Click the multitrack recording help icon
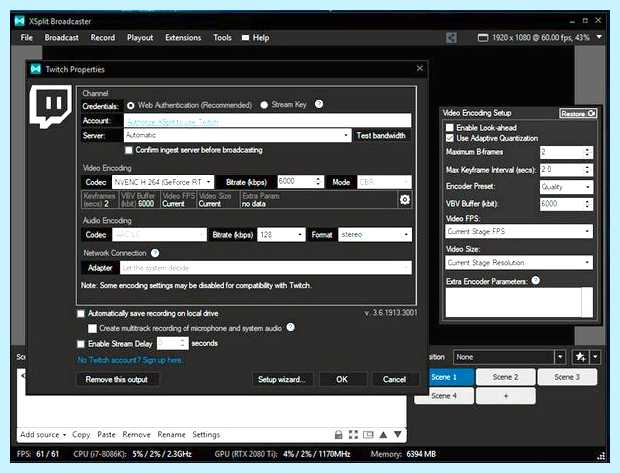Screen dimensions: 620x473 coord(291,327)
